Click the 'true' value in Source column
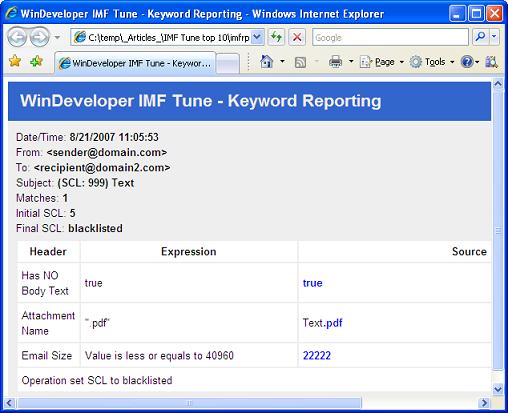The width and height of the screenshot is (508, 413). click(312, 283)
